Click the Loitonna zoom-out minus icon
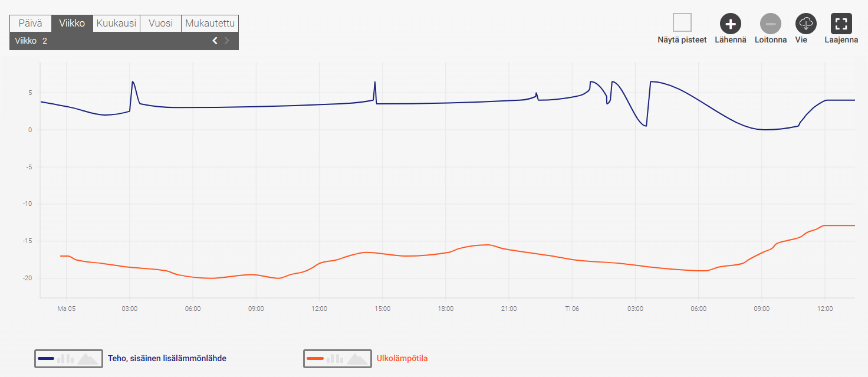868x377 pixels. point(770,24)
